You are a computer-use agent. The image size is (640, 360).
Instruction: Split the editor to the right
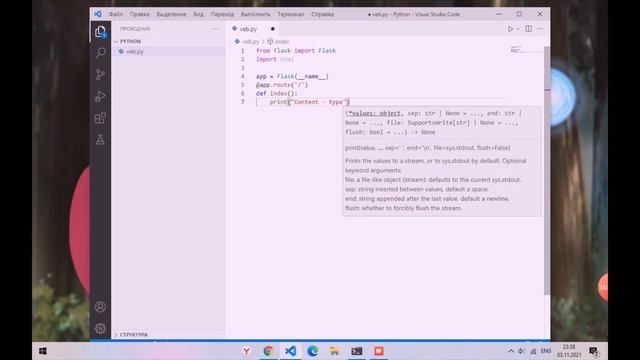(x=529, y=29)
